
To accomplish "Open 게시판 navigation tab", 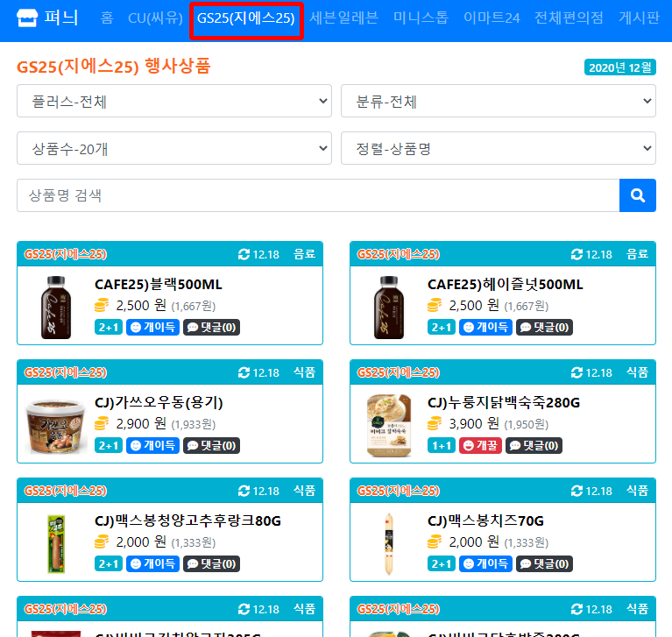I will coord(639,18).
